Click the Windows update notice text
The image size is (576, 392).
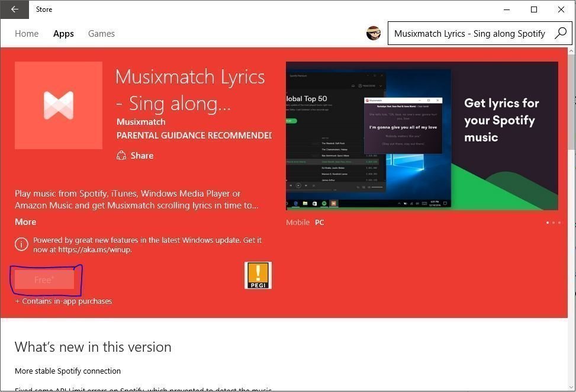click(147, 245)
